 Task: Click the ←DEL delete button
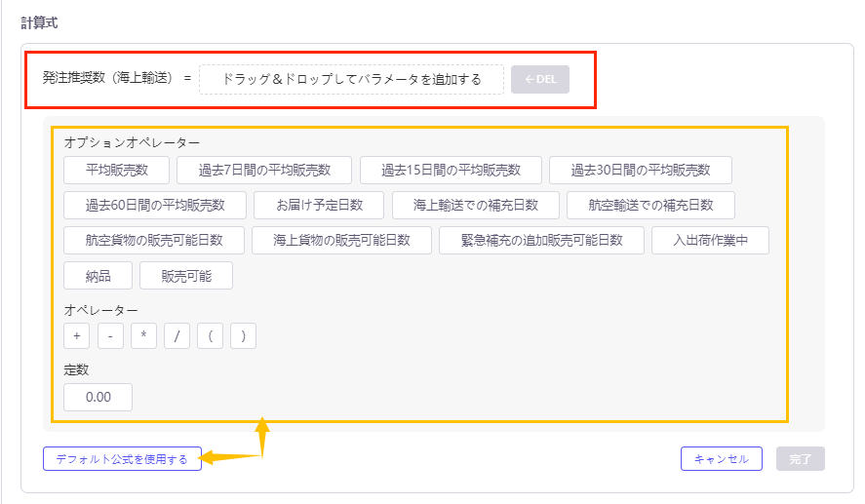pyautogui.click(x=540, y=79)
